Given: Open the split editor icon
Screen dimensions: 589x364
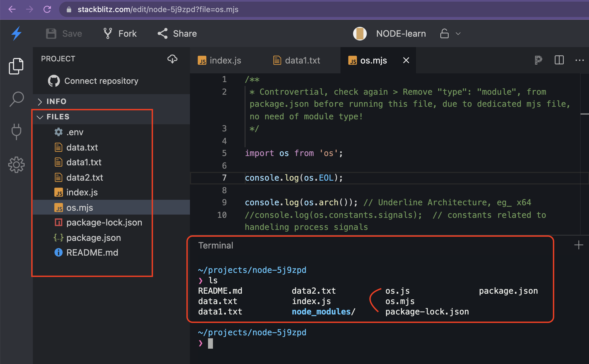Looking at the screenshot, I should click(559, 60).
